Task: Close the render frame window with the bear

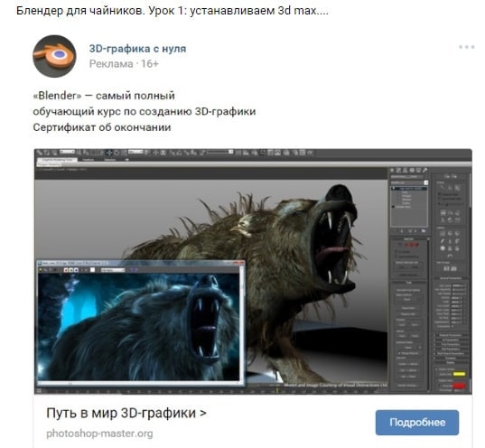Action: [x=241, y=263]
